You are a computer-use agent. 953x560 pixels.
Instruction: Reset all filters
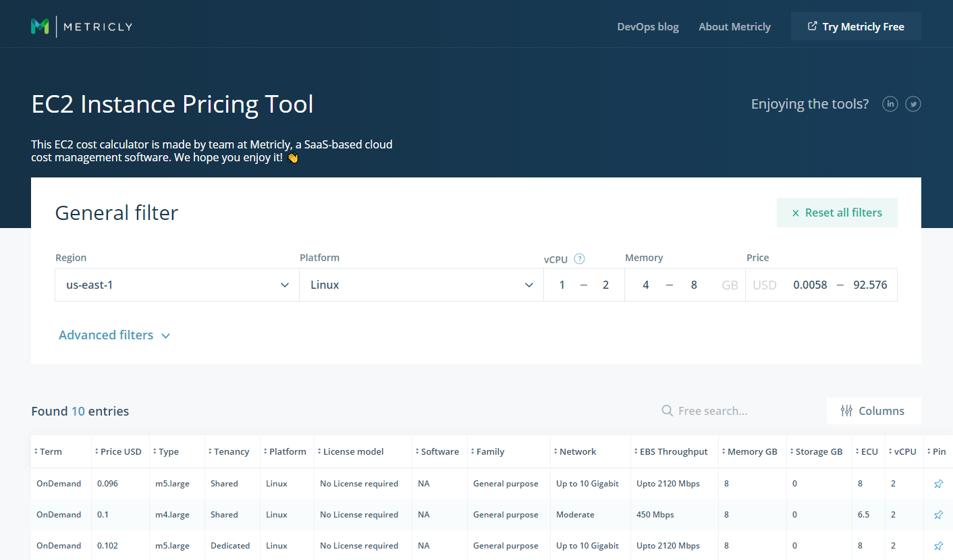[x=837, y=213]
